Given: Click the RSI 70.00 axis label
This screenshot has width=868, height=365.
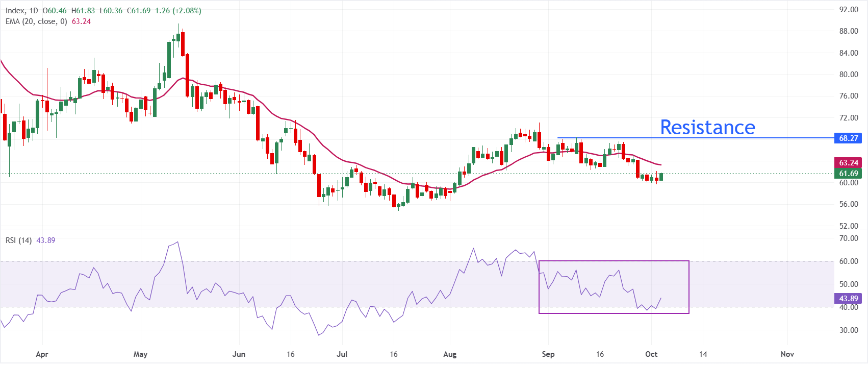Looking at the screenshot, I should [849, 238].
